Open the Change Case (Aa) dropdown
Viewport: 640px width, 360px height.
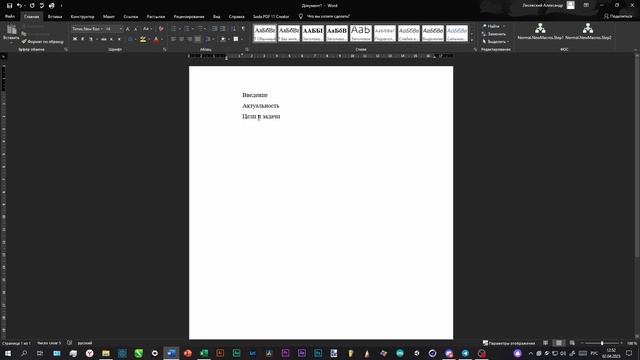pos(147,29)
